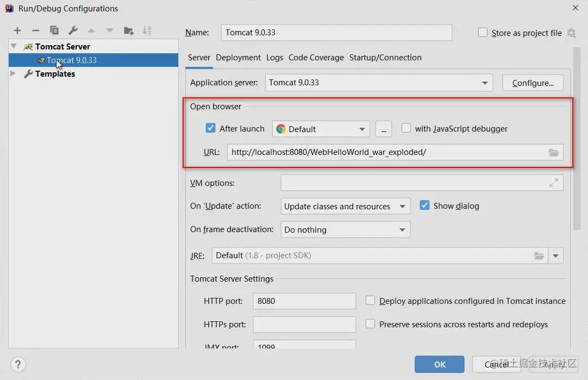
Task: Click the Cancel button
Action: pyautogui.click(x=497, y=364)
